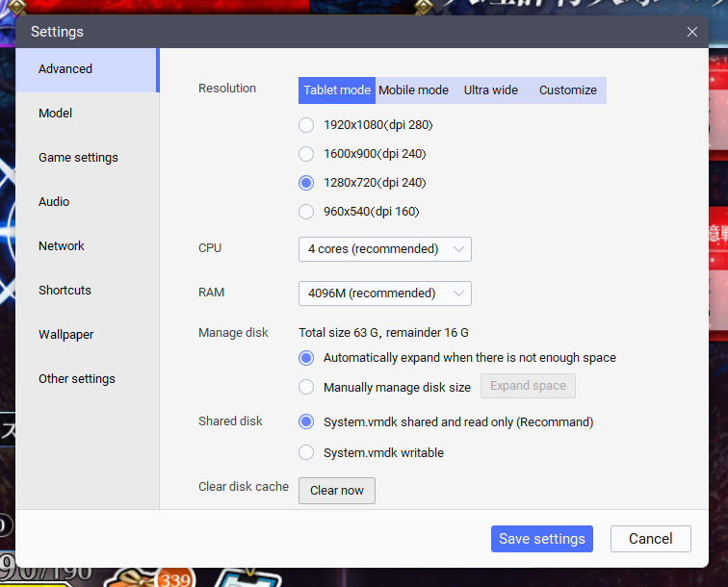The height and width of the screenshot is (587, 728).
Task: Open Other settings
Action: pos(88,379)
